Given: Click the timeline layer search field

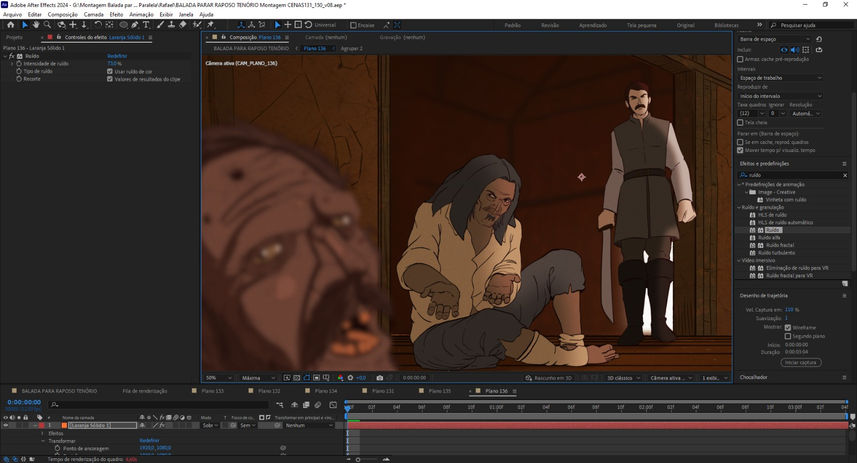Looking at the screenshot, I should (158, 405).
